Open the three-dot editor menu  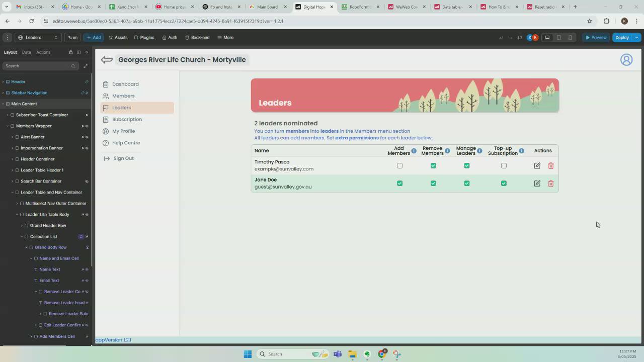click(8, 37)
